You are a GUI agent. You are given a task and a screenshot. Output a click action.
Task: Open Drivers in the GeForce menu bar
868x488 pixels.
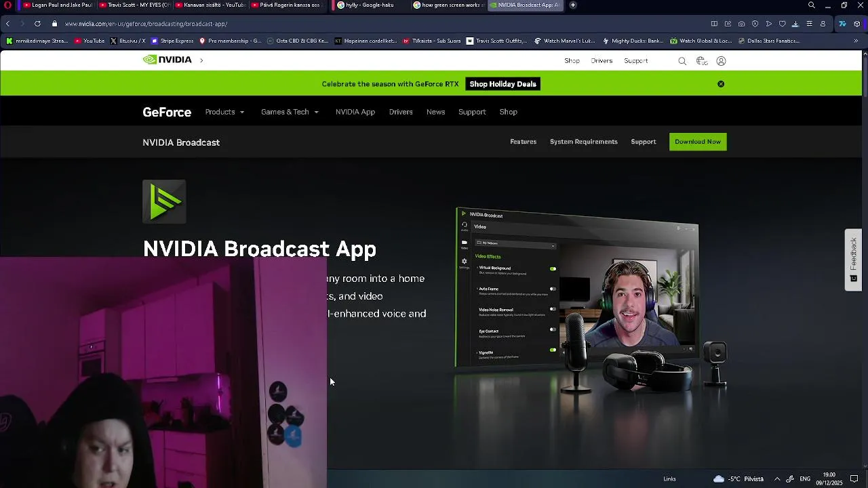click(x=401, y=112)
